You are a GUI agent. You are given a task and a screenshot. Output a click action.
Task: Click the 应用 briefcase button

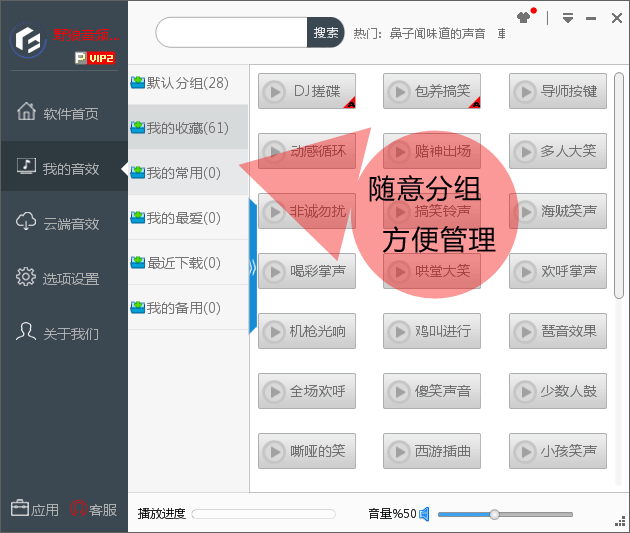pyautogui.click(x=35, y=509)
